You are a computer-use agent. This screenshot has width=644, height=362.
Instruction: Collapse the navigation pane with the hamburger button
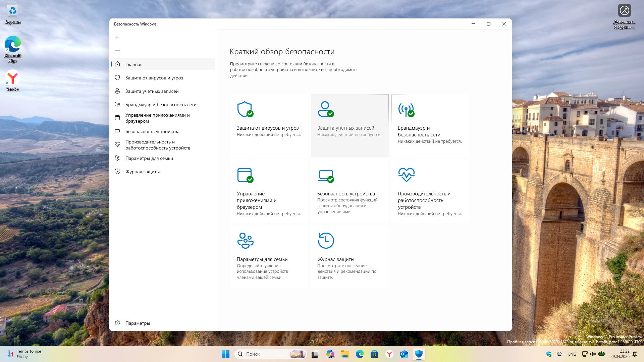(x=117, y=51)
